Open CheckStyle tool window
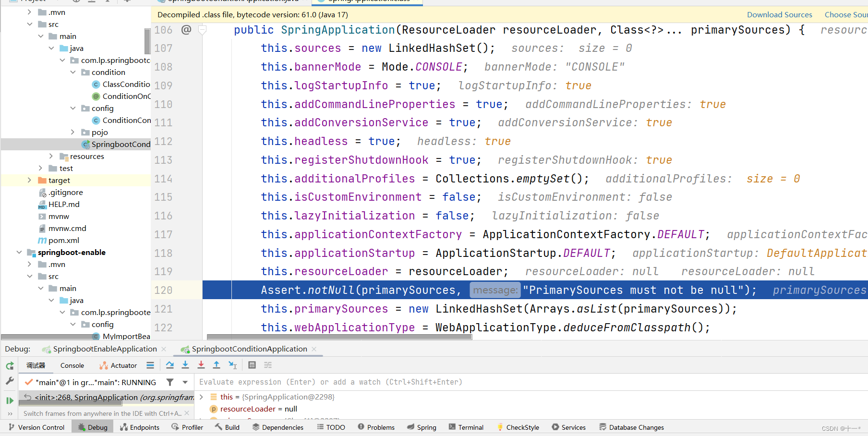This screenshot has height=436, width=868. click(518, 427)
